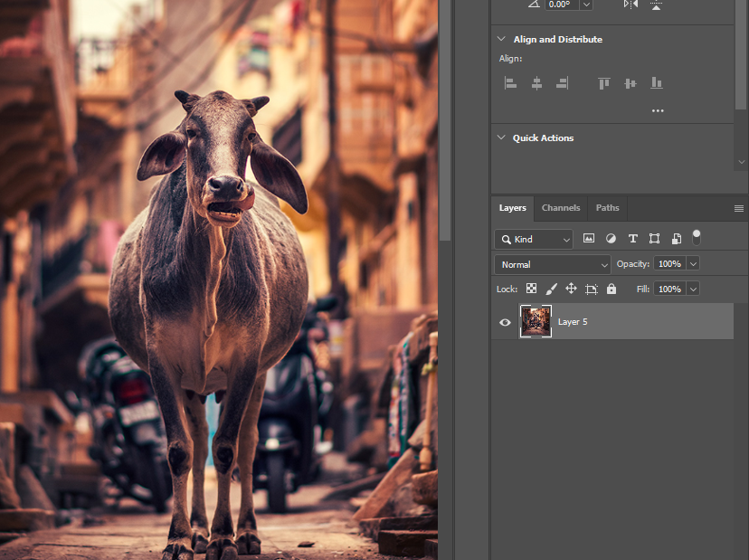
Task: Switch to the Paths tab
Action: [x=607, y=208]
